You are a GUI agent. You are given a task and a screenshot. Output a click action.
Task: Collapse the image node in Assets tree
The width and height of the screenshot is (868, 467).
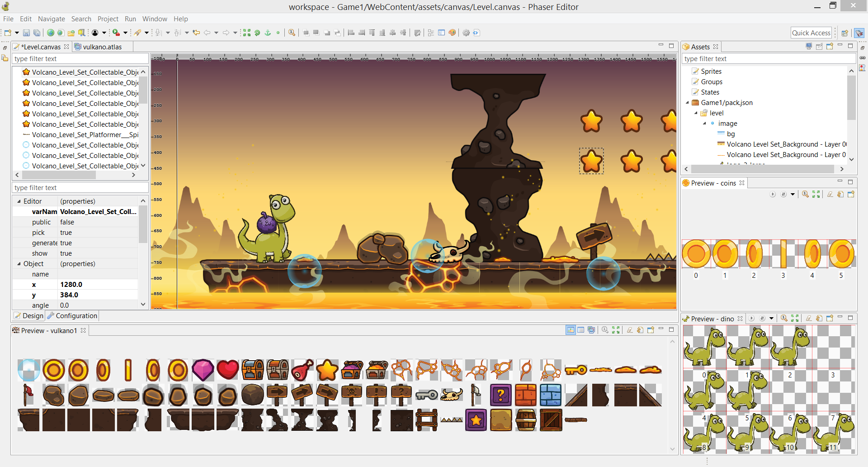pyautogui.click(x=704, y=124)
